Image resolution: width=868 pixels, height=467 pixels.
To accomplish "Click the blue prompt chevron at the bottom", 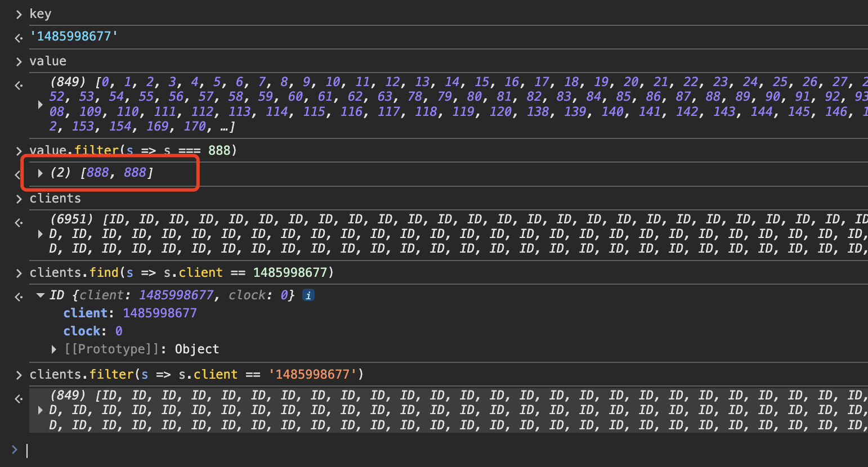I will coord(15,450).
